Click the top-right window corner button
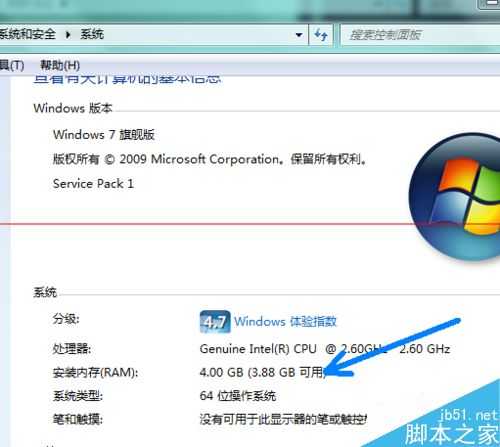500x447 pixels. coord(489,4)
